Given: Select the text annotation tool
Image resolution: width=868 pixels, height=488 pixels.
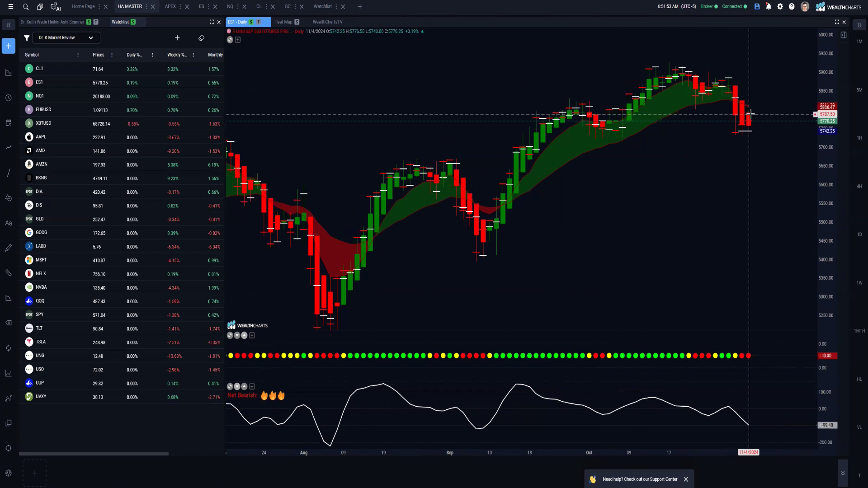Looking at the screenshot, I should [9, 223].
